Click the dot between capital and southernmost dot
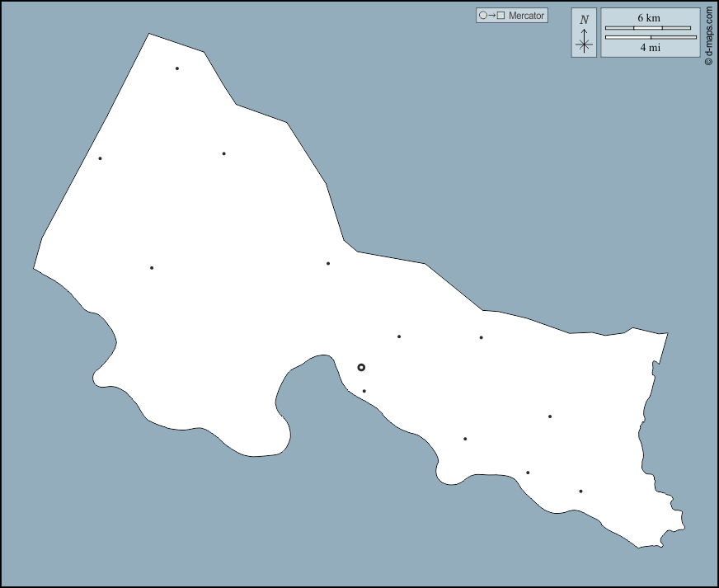 click(465, 439)
